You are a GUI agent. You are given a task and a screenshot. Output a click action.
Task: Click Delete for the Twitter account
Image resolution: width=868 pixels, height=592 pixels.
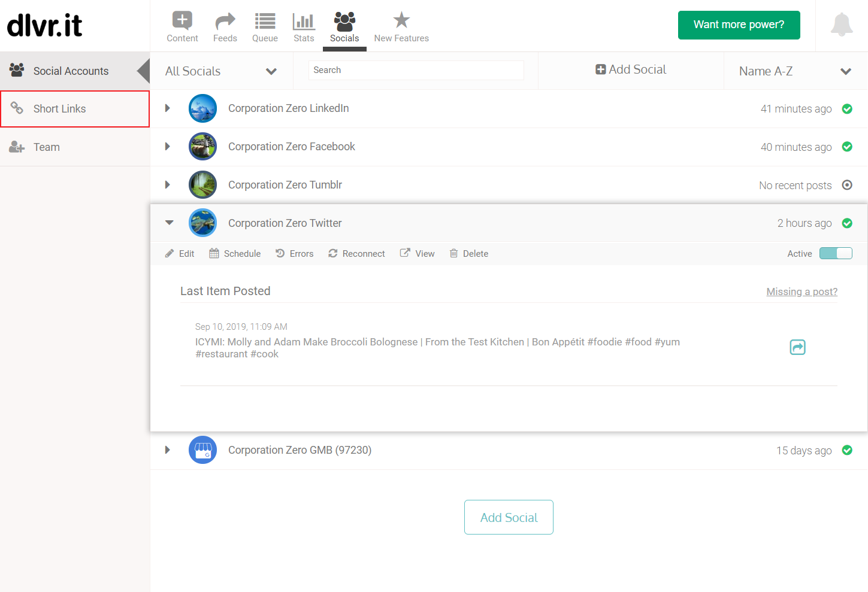[469, 254]
